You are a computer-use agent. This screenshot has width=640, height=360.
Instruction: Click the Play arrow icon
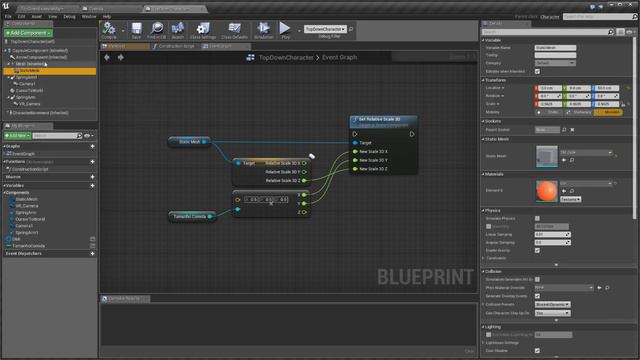284,28
